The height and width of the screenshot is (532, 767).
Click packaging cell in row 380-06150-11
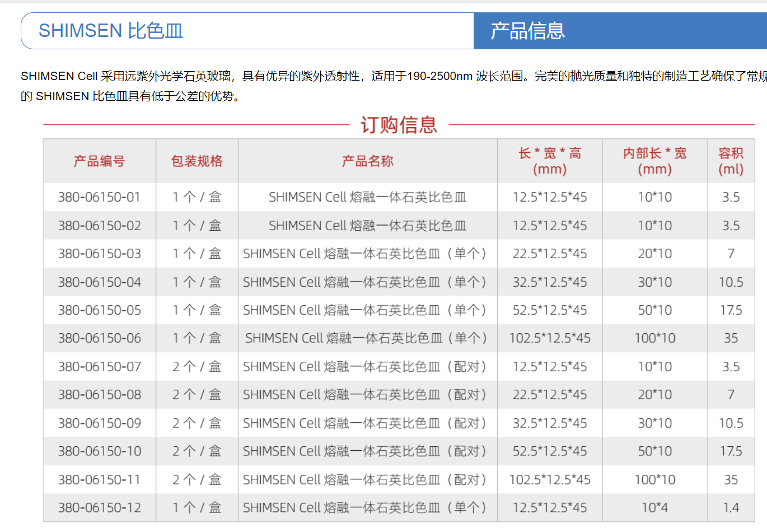197,480
